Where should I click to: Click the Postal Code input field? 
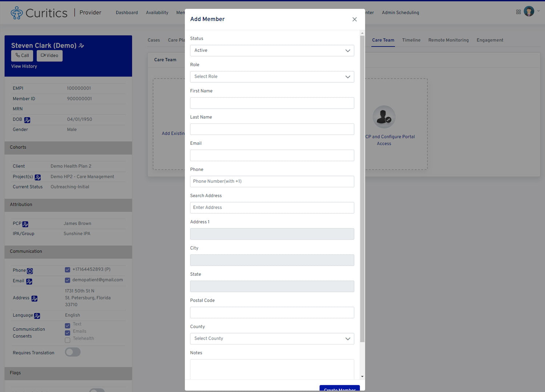(x=272, y=313)
